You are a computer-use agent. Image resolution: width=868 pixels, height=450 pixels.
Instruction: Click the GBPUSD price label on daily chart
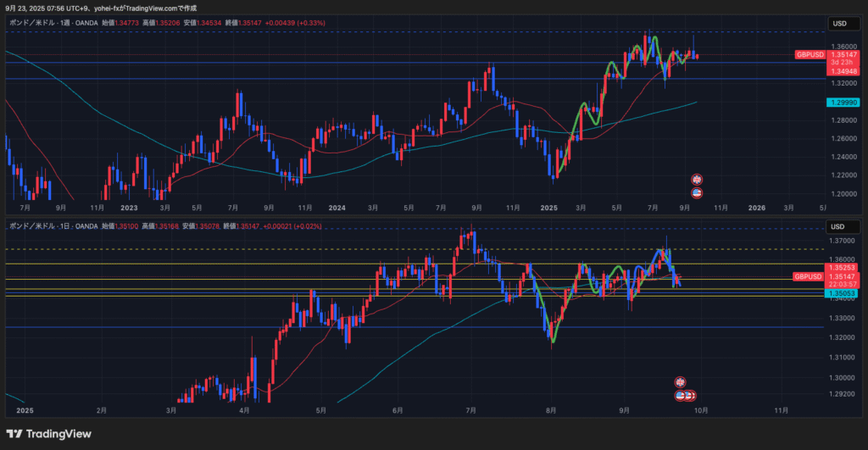[810, 276]
